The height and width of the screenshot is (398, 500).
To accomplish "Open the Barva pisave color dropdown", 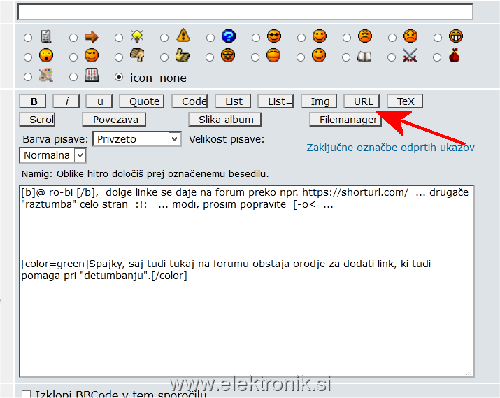I will [x=137, y=139].
